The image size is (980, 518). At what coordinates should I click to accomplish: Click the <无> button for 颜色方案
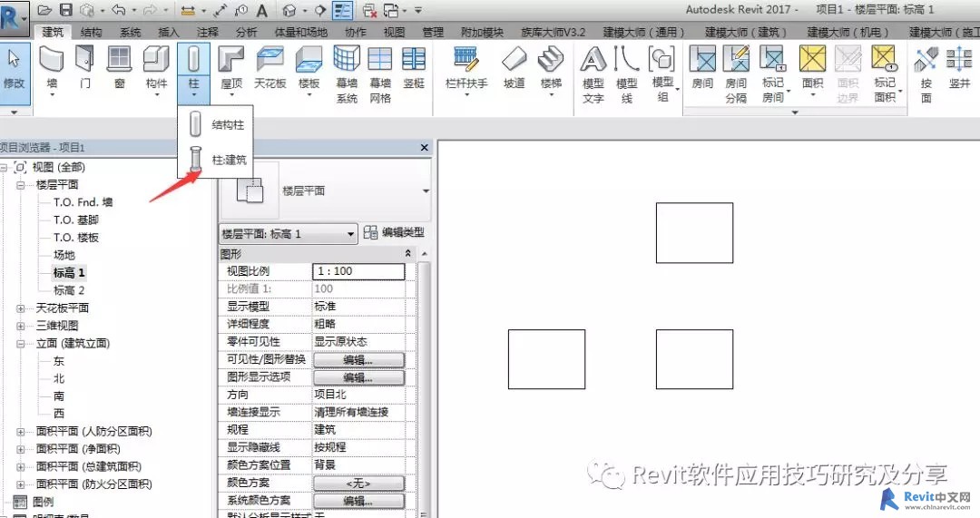tap(358, 483)
